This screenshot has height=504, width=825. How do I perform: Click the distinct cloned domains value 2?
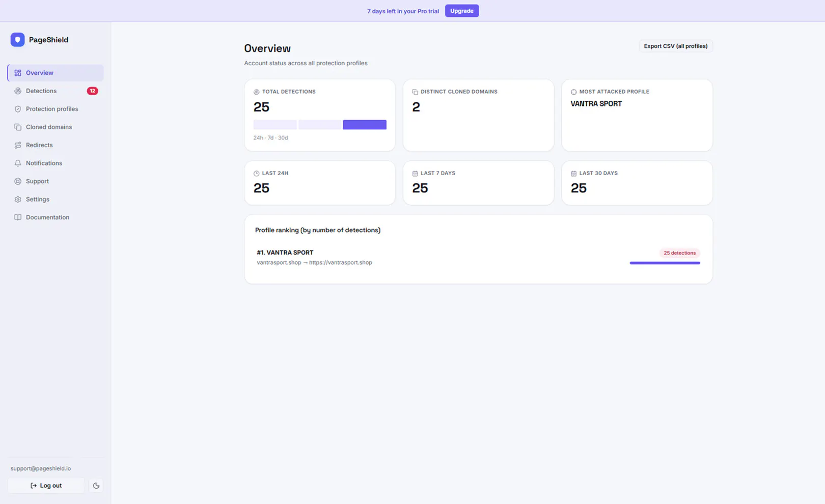(x=416, y=107)
